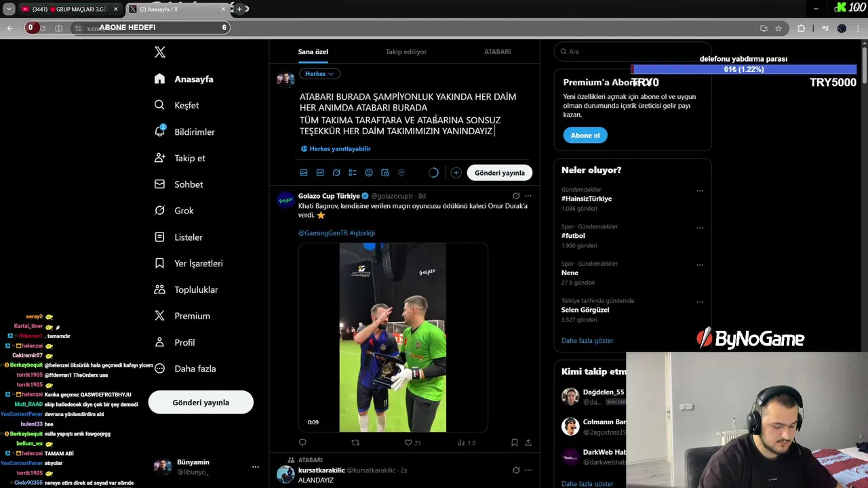Click the Abone ol button
Screen dimensions: 868x488
[x=585, y=136]
